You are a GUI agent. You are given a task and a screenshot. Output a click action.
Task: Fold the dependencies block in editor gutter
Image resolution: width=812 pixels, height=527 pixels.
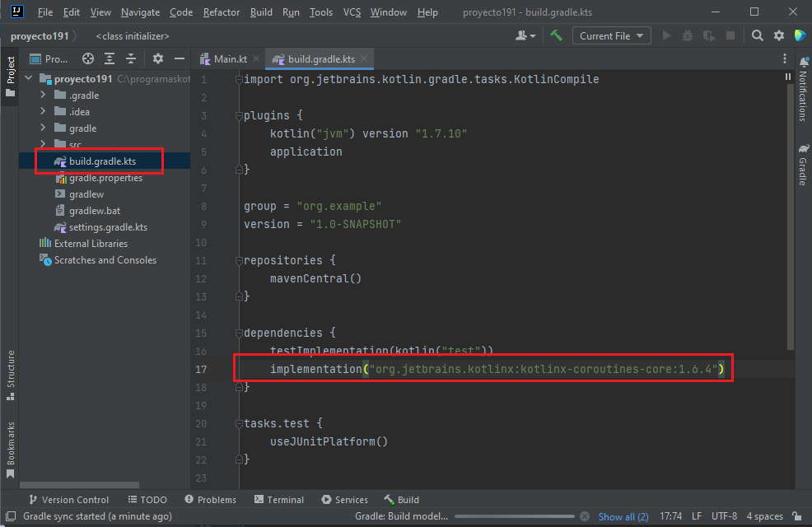[239, 333]
